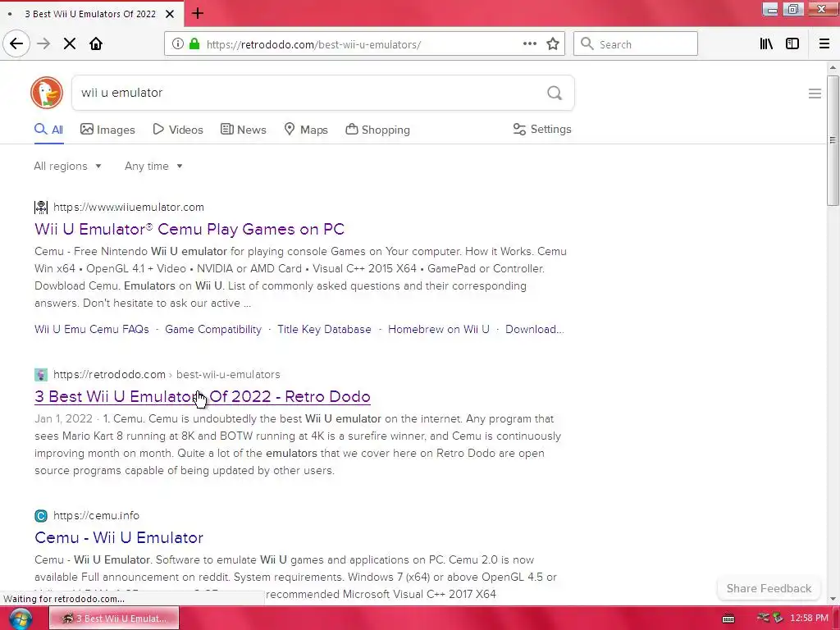Click the scrollbar down arrow

tap(833, 598)
